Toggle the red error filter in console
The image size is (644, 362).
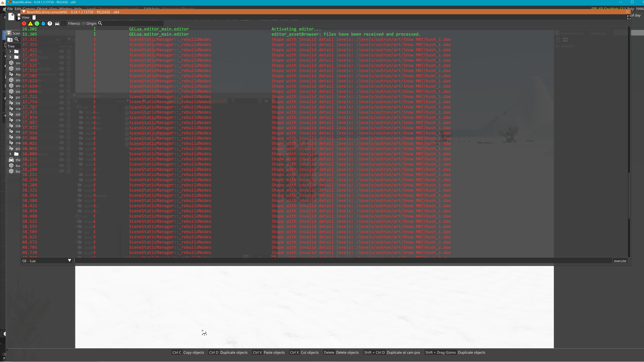24,23
